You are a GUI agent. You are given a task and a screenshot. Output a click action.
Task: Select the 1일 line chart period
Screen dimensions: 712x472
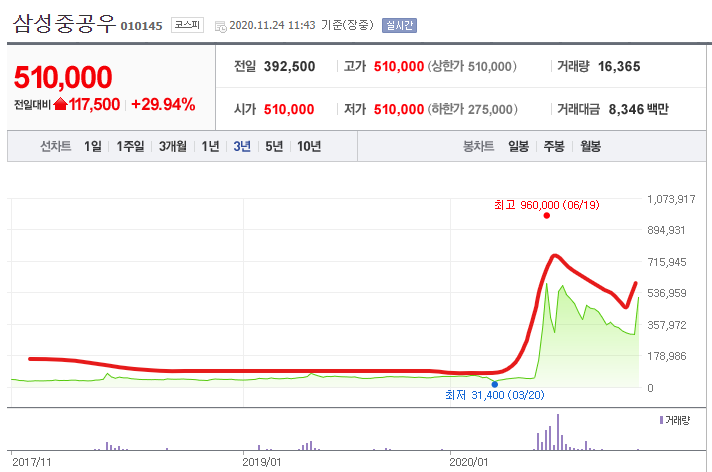pos(93,146)
